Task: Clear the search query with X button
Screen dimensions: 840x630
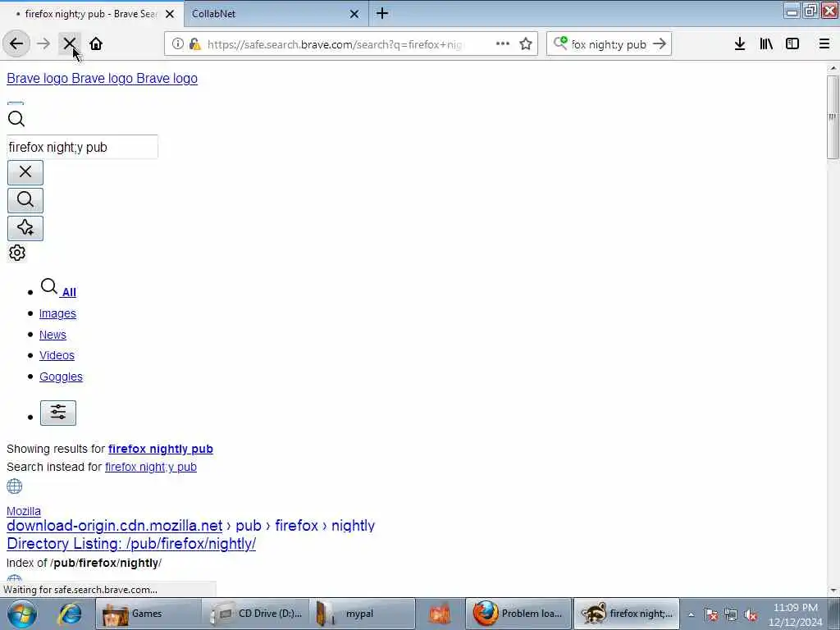Action: (x=25, y=172)
